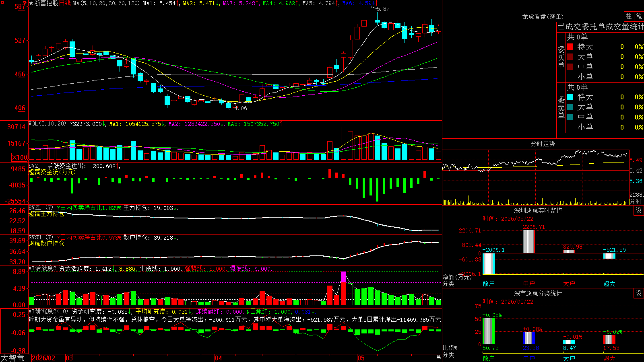644x362 pixels.
Task: Select the AI活跃度2 indicator label
Action: [42, 268]
